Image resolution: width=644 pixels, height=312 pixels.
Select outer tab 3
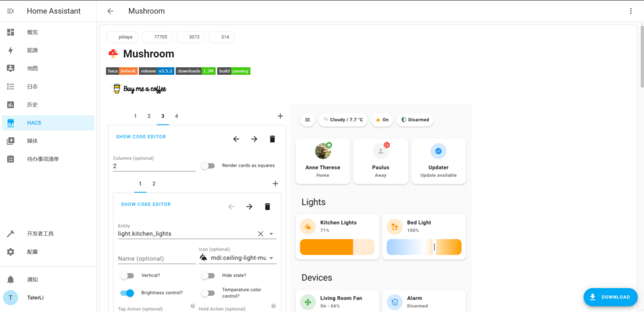(163, 116)
